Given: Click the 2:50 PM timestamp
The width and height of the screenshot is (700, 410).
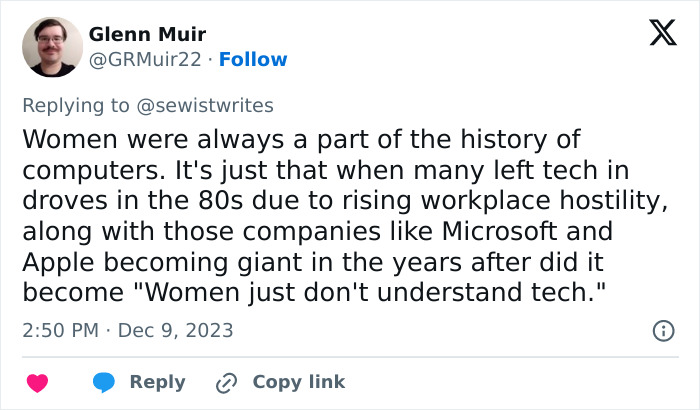Looking at the screenshot, I should tap(61, 330).
